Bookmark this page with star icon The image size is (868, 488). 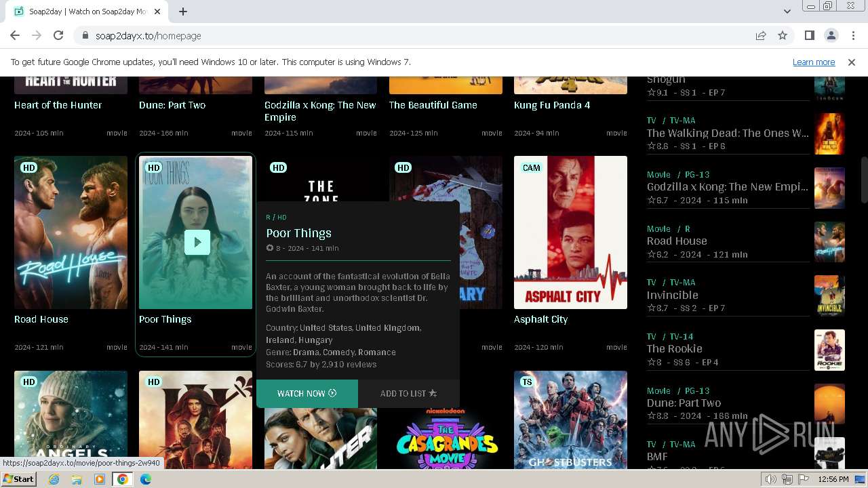[x=783, y=36]
